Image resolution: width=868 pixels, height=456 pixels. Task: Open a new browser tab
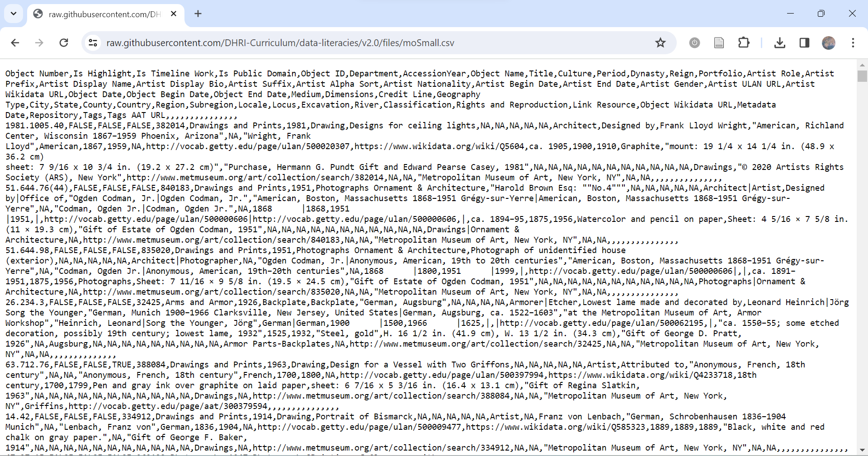click(x=198, y=14)
